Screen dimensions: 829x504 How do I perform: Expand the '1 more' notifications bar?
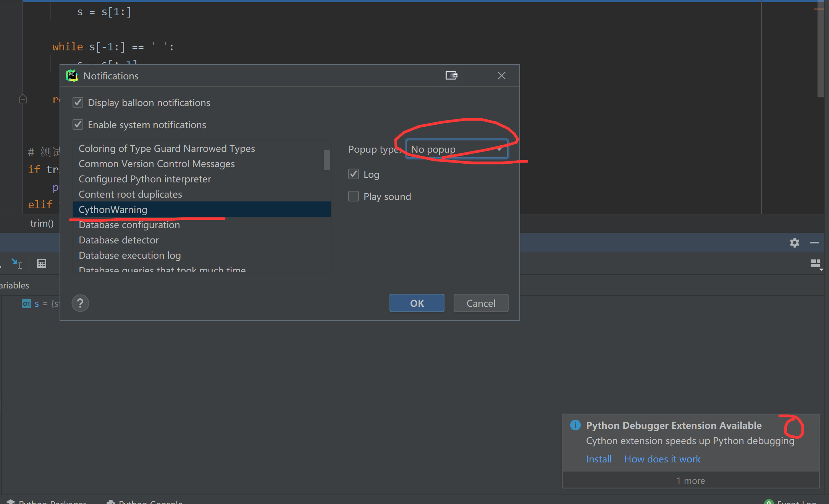[x=690, y=481]
